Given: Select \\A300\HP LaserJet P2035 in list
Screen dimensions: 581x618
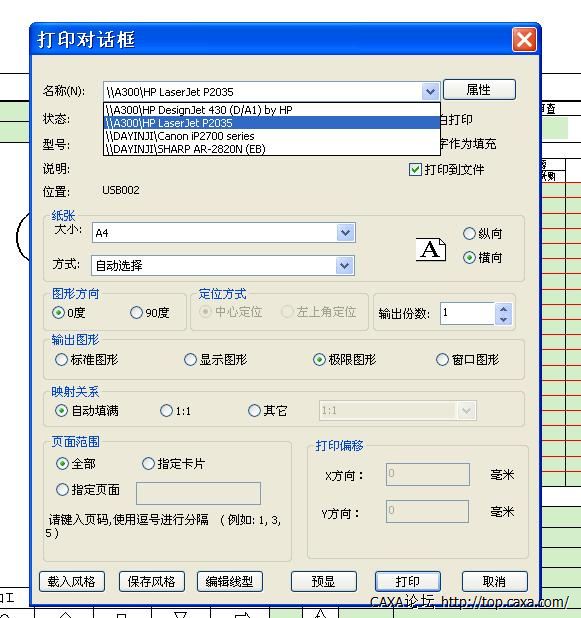Looking at the screenshot, I should [272, 123].
